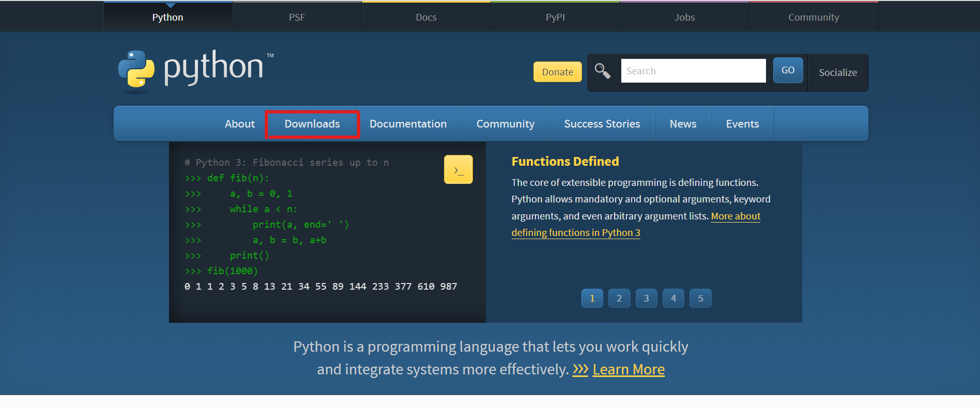Click the '>>>' arrows before Learn More
980x409 pixels.
tap(580, 369)
